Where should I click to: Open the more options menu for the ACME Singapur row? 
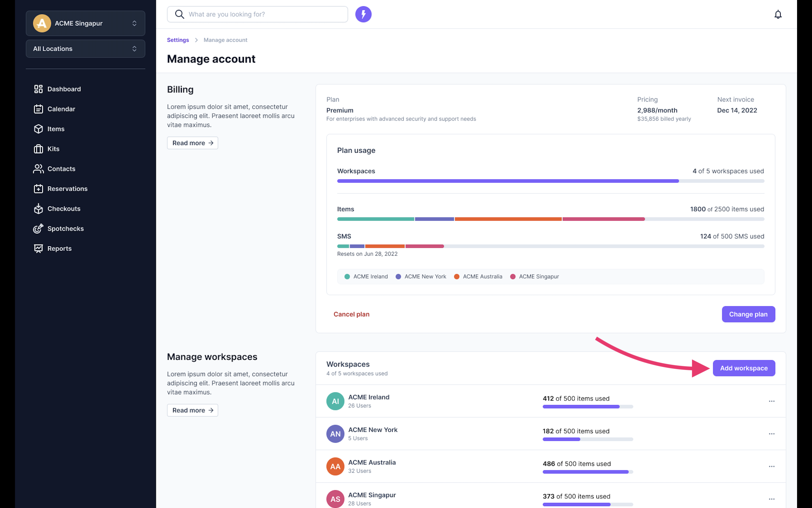tap(771, 499)
